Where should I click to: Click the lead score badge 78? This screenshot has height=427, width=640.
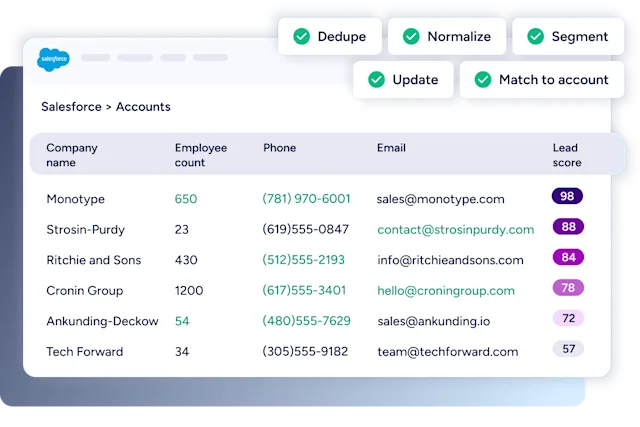[569, 288]
